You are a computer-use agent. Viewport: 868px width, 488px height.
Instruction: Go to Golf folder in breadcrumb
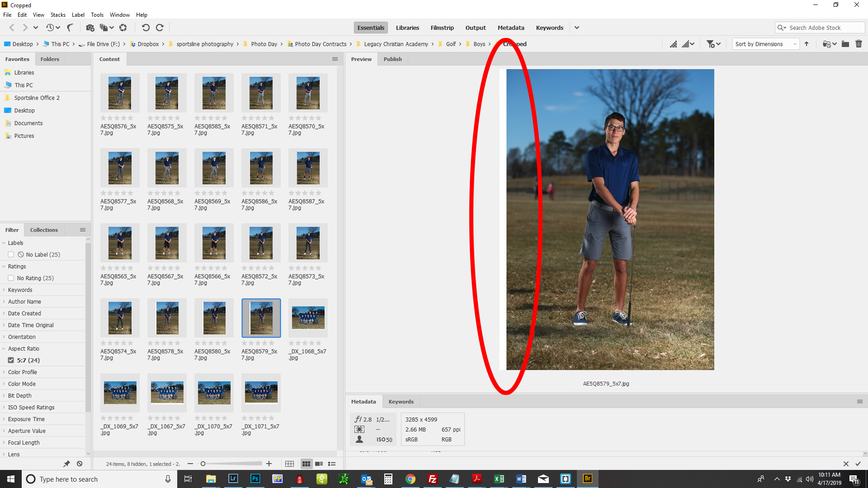pyautogui.click(x=451, y=44)
